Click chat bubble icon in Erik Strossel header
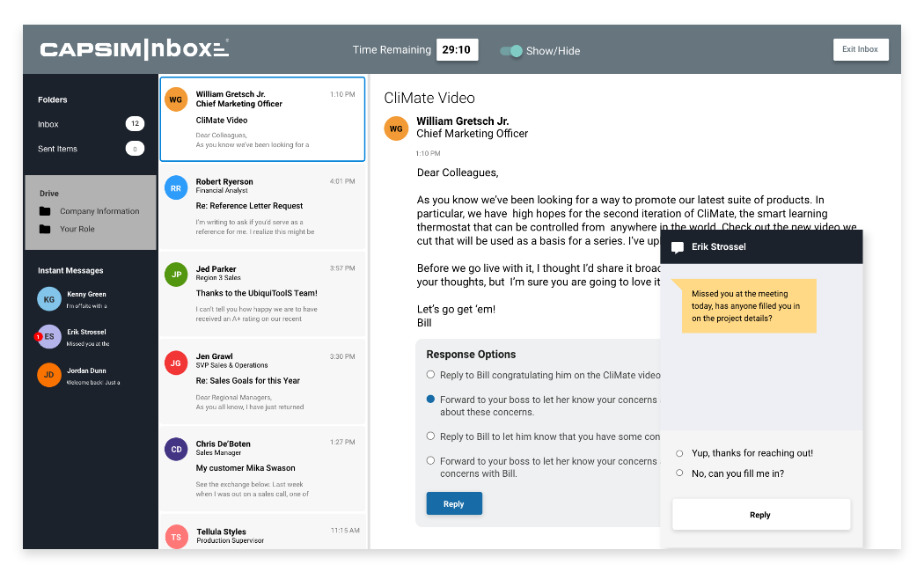Image resolution: width=924 pixels, height=572 pixels. pyautogui.click(x=678, y=247)
